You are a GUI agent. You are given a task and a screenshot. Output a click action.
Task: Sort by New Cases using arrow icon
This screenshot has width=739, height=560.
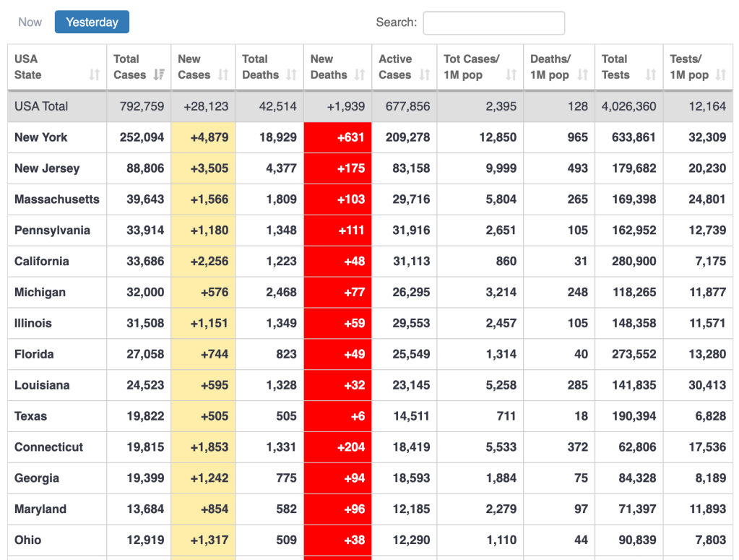(x=222, y=75)
